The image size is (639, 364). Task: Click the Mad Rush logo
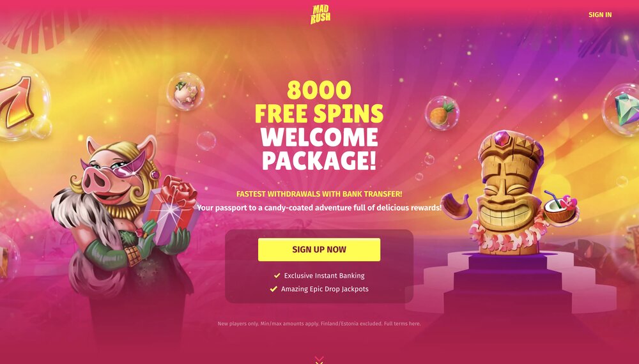[320, 15]
